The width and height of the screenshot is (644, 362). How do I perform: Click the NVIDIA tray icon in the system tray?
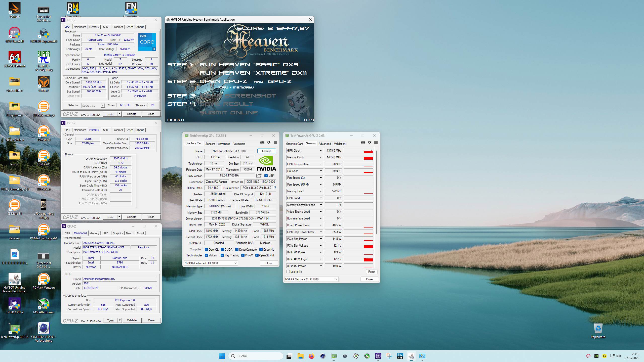596,356
